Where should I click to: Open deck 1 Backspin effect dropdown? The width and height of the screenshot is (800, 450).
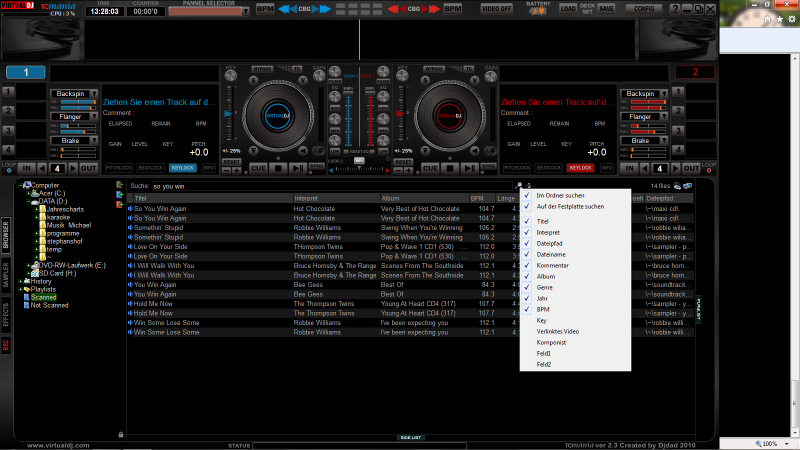94,94
